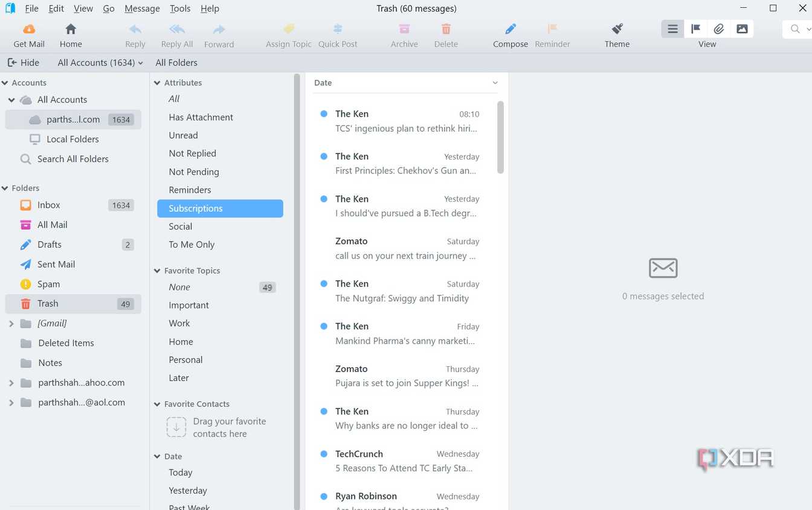Expand the parthshah...@aol.com folder
The width and height of the screenshot is (812, 510).
(x=11, y=403)
